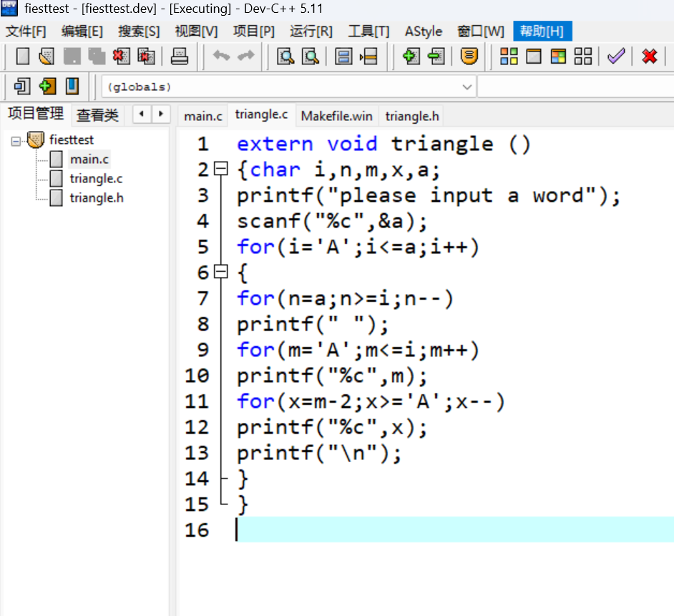Click the Remove from project icon
674x616 pixels.
click(436, 57)
